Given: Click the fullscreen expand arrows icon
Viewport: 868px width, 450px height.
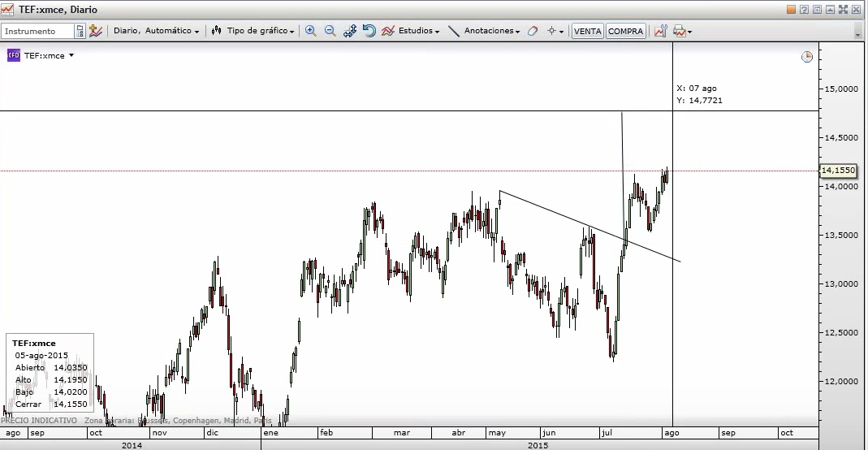Looking at the screenshot, I should [843, 10].
